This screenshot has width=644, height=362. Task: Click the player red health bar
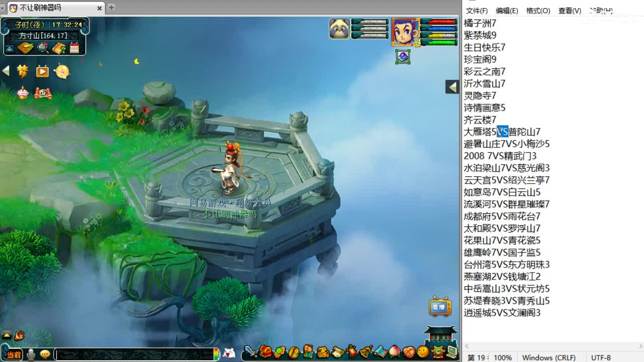click(x=439, y=22)
